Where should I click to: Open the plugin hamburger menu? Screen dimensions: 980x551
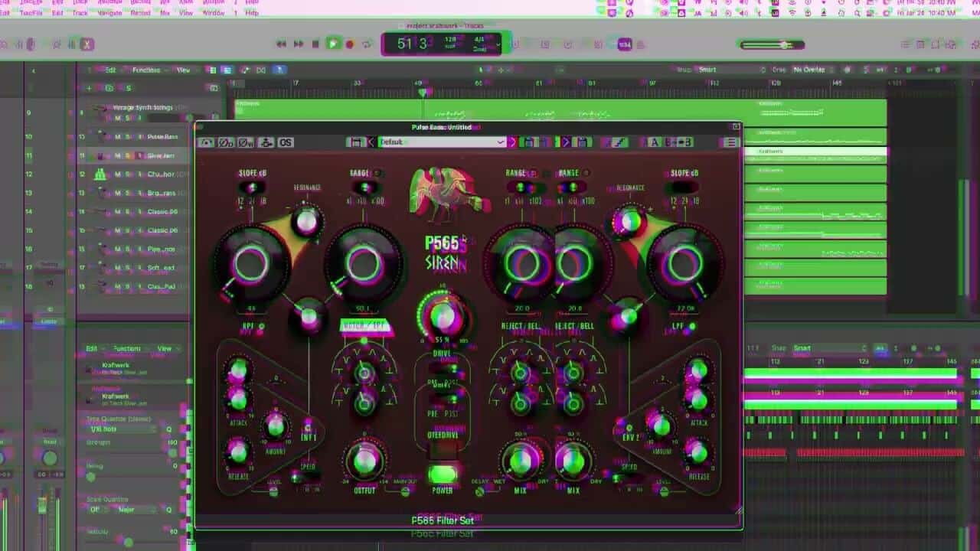point(730,142)
